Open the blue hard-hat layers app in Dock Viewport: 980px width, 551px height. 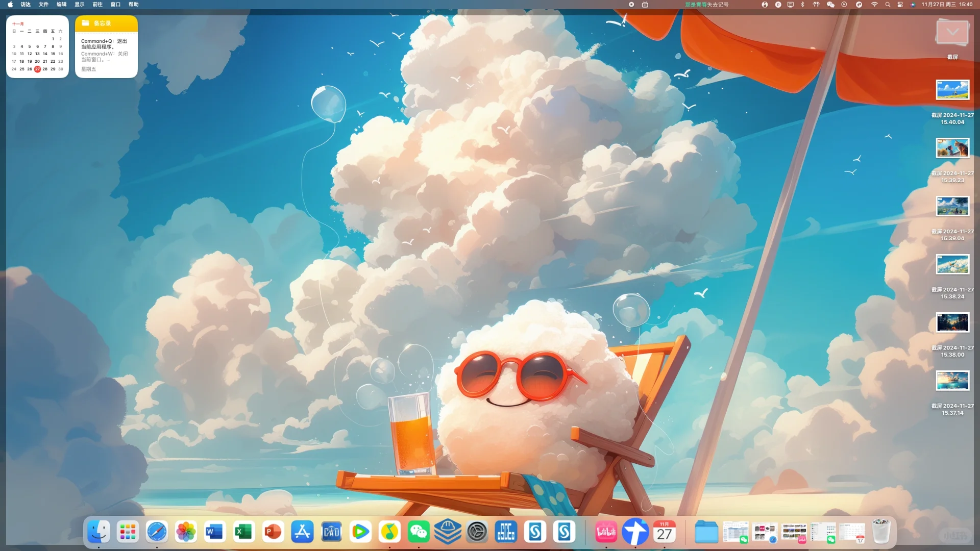448,532
